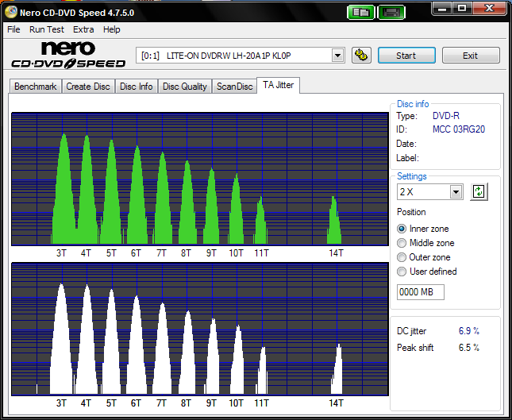Select the Inner zone radio button

coord(402,229)
